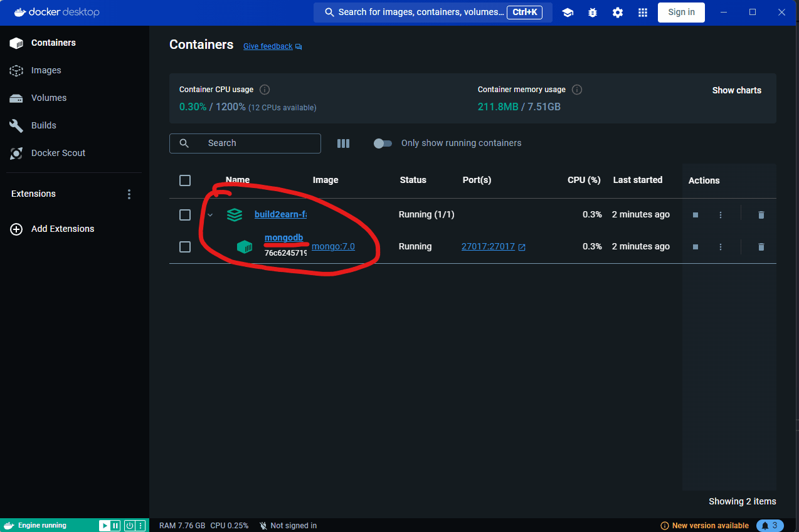This screenshot has height=532, width=799.
Task: Click inside the container search field
Action: coord(245,143)
